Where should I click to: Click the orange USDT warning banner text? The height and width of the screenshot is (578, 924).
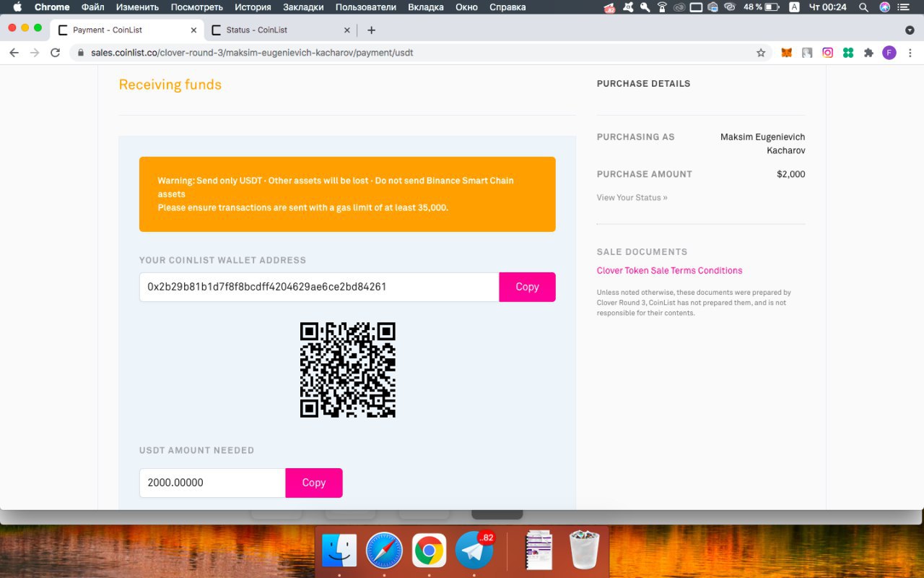(336, 194)
